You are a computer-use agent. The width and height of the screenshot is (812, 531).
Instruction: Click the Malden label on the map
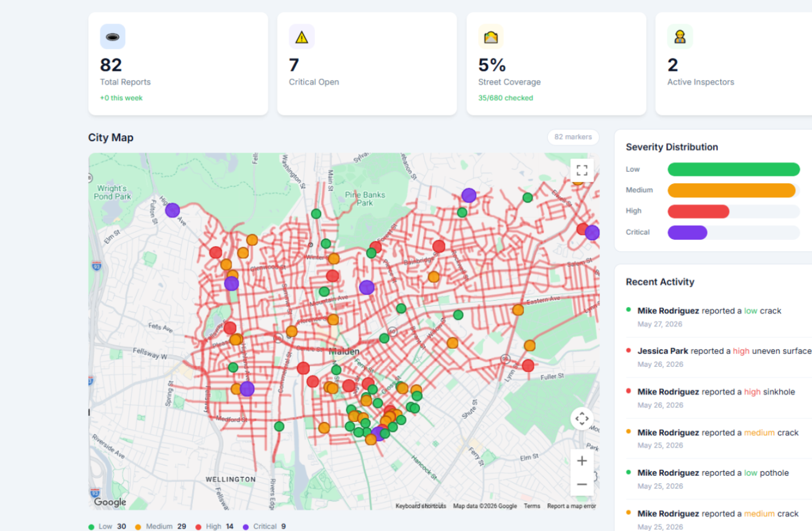pos(344,352)
